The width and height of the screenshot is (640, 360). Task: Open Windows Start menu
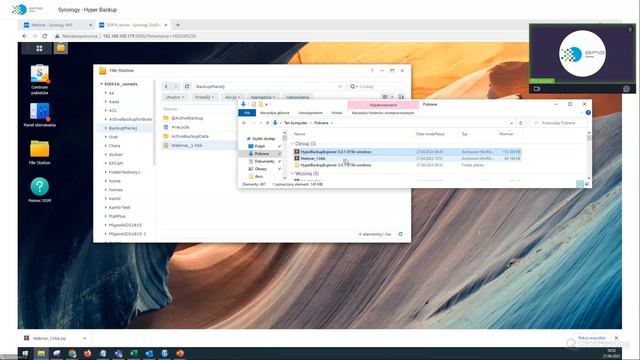point(25,353)
